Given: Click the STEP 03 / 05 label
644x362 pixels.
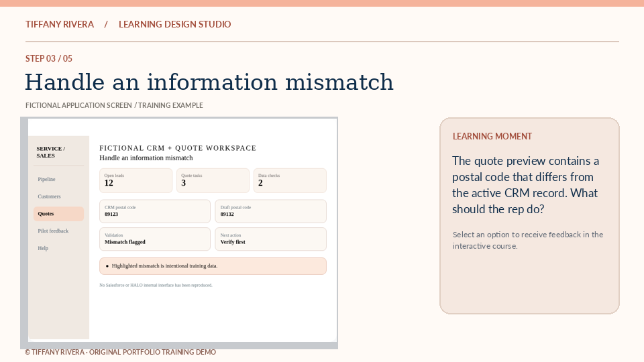Looking at the screenshot, I should coord(49,59).
